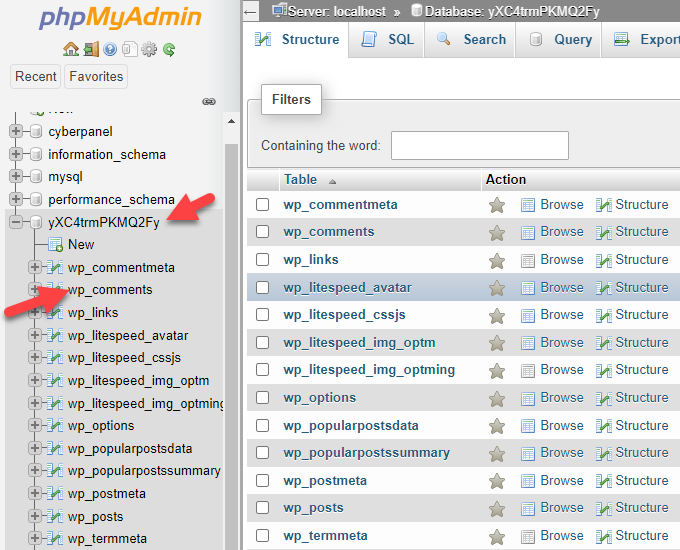Focus the Containing the word filter field

tap(480, 145)
